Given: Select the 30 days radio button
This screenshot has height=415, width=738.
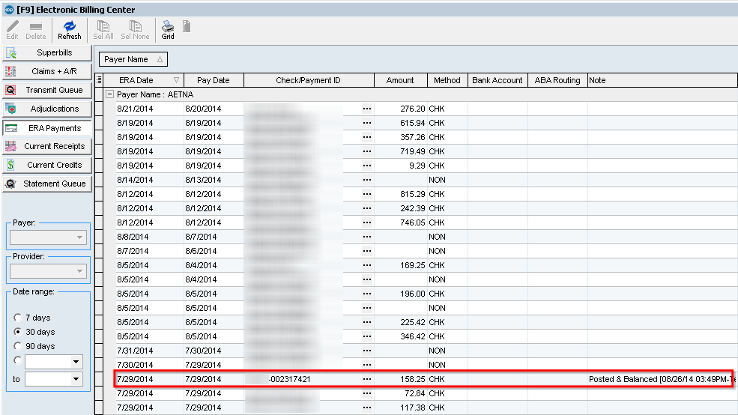Looking at the screenshot, I should [x=18, y=332].
